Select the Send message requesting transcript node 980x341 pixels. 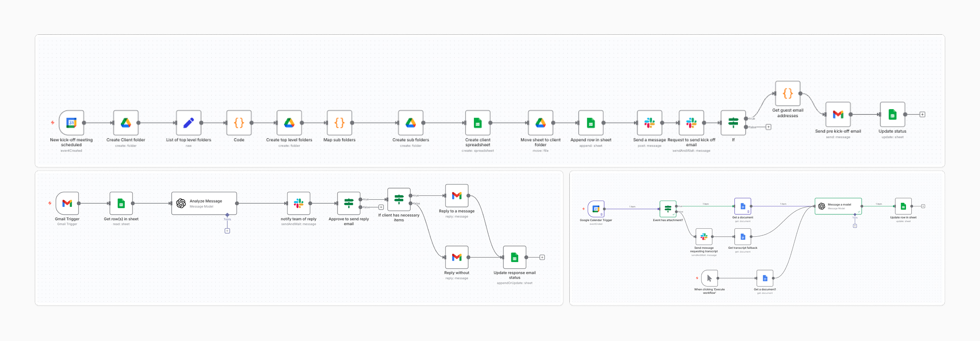coord(704,237)
